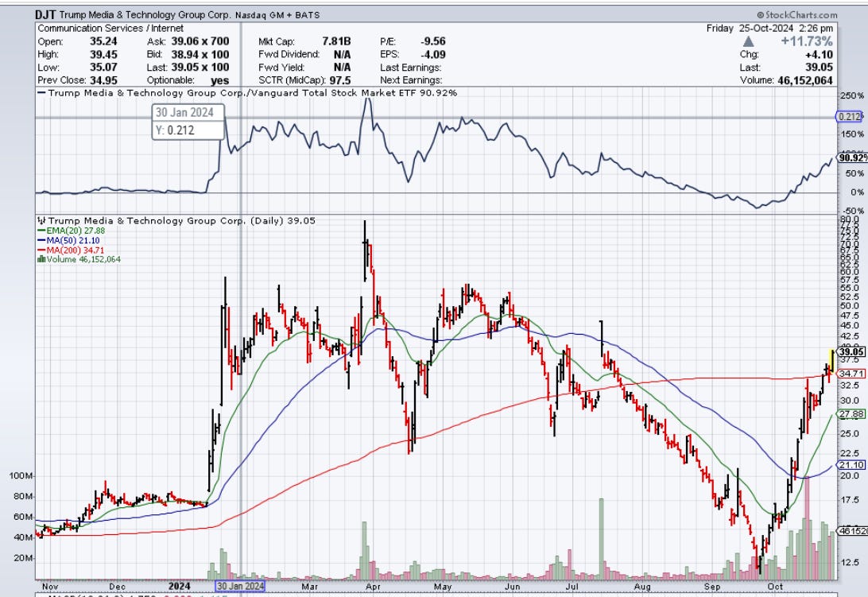868x597 pixels.
Task: Click the Aug label on the time axis
Action: [x=642, y=587]
